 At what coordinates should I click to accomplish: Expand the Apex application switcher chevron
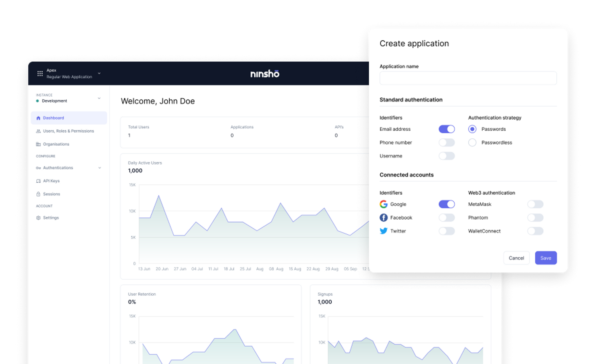coord(99,73)
